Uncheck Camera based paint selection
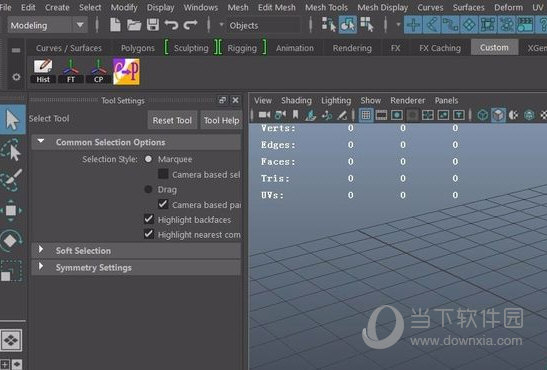 click(x=163, y=204)
